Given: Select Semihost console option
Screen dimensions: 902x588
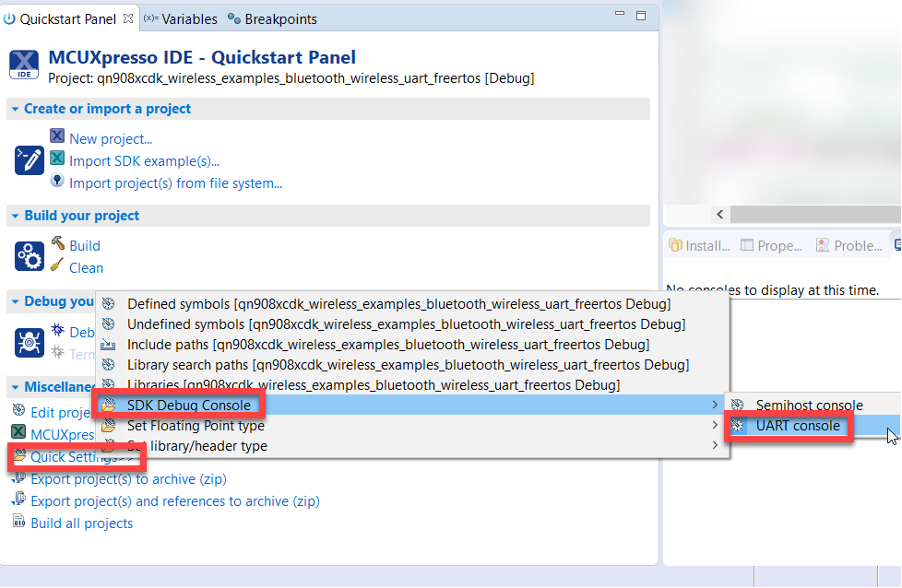Looking at the screenshot, I should tap(813, 405).
